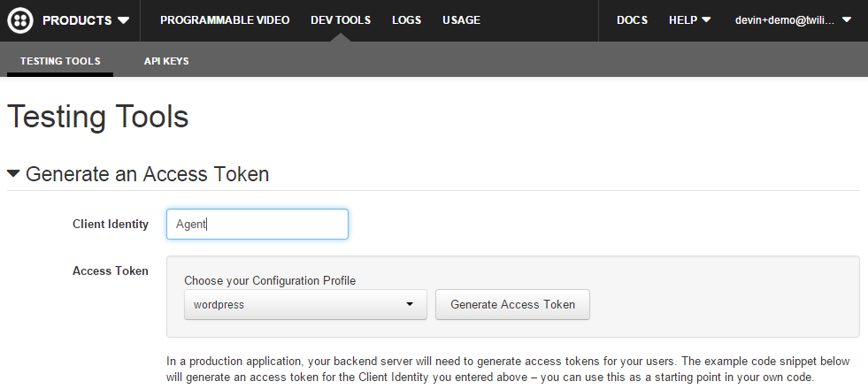Switch to the TESTING TOOLS tab

[60, 61]
